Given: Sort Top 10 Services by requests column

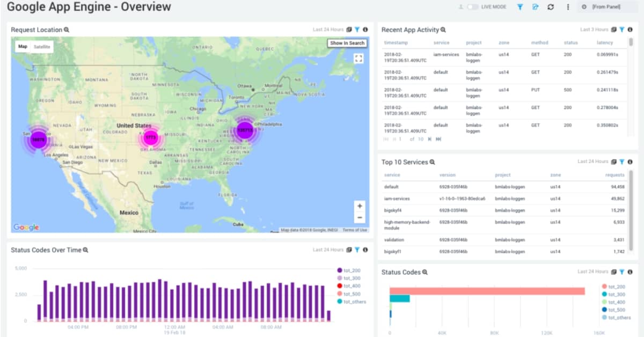Looking at the screenshot, I should (615, 175).
